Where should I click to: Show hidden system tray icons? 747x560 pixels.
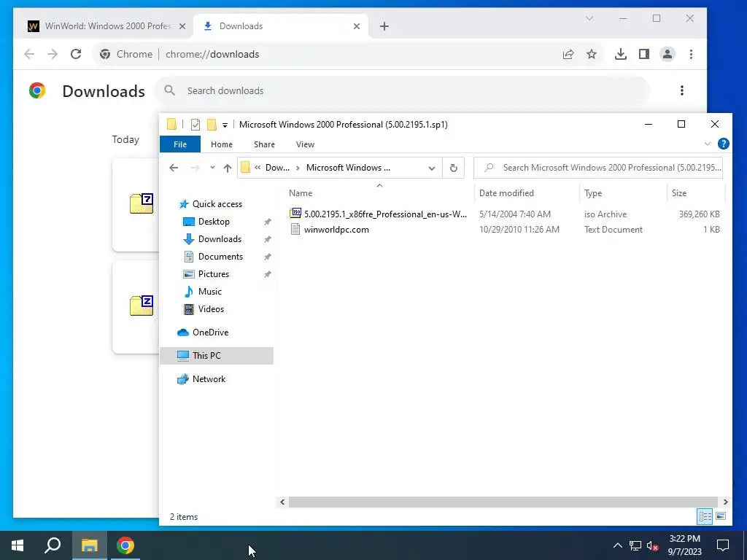(617, 545)
